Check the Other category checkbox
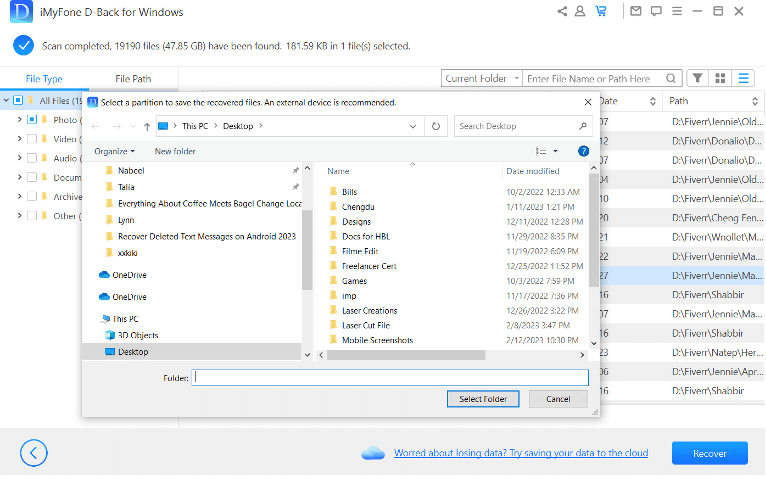Screen dimensions: 766x477 point(32,216)
